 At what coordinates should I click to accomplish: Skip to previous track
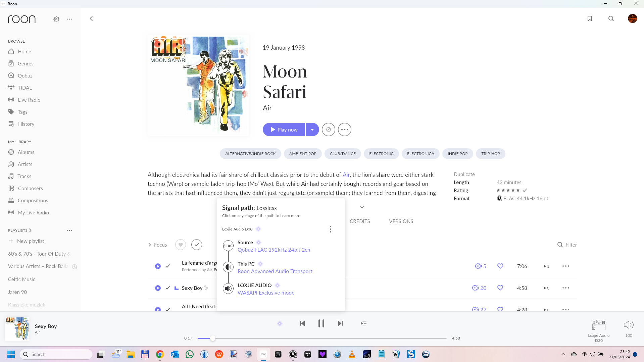[x=302, y=323]
